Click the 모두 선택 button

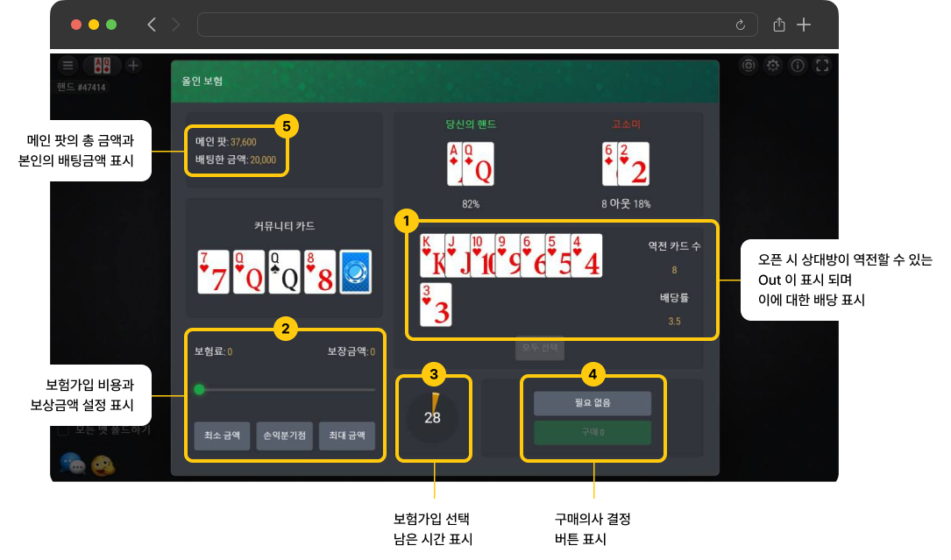[540, 348]
